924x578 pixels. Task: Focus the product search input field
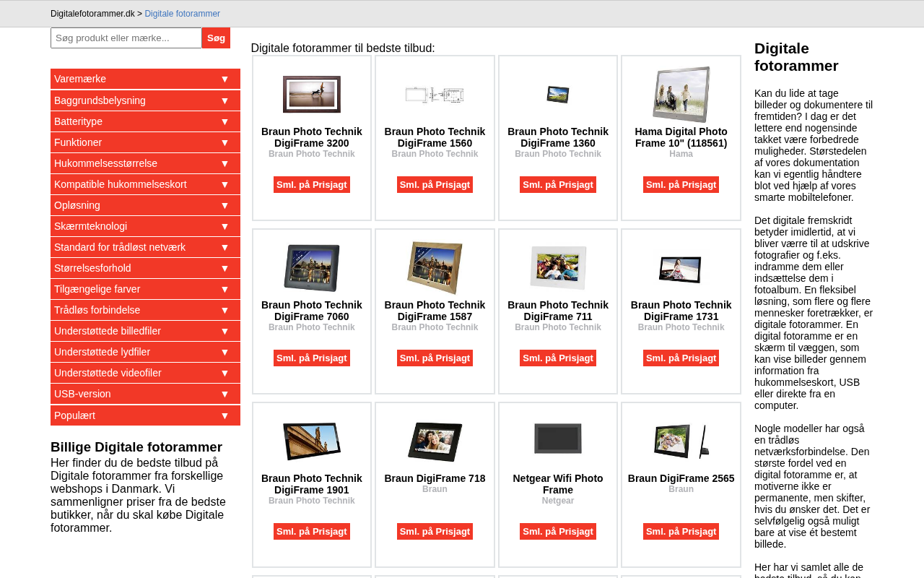tap(126, 38)
